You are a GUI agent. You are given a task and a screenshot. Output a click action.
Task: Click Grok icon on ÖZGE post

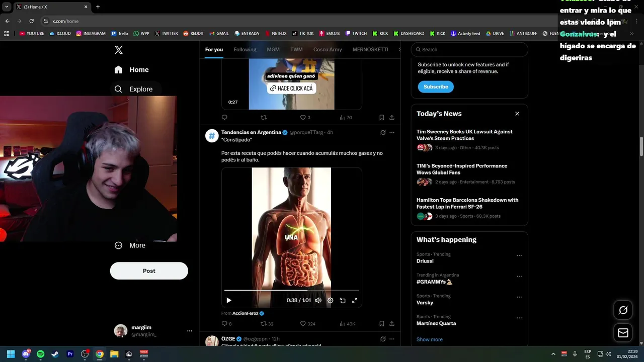pyautogui.click(x=383, y=339)
